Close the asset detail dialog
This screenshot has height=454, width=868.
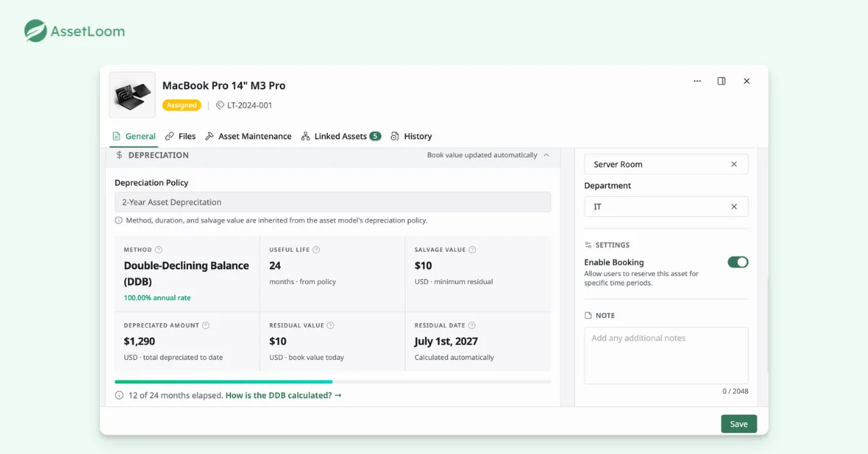coord(746,81)
